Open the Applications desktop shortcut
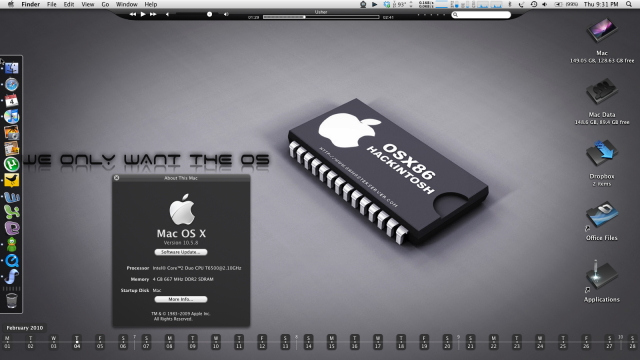The height and width of the screenshot is (360, 640). [602, 277]
